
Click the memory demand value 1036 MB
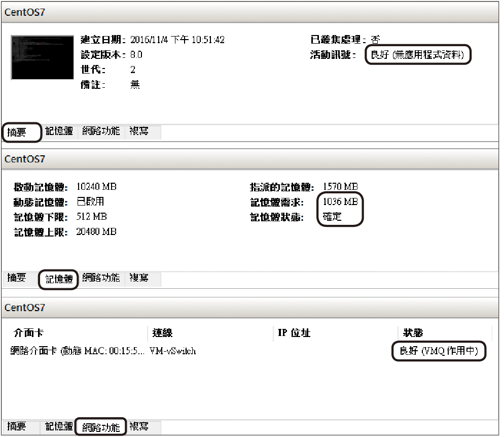click(x=340, y=202)
